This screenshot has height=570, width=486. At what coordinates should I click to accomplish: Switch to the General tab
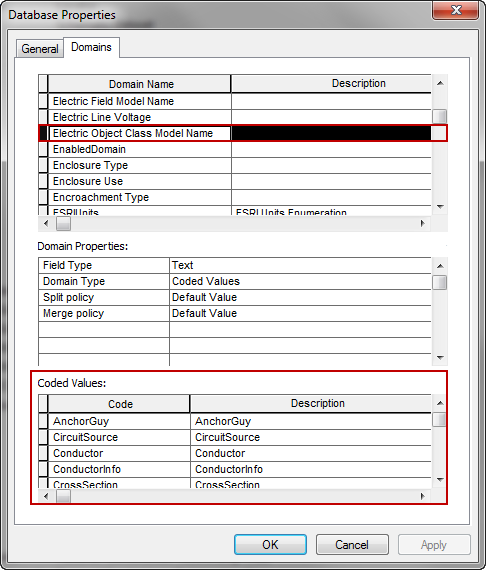[x=40, y=48]
